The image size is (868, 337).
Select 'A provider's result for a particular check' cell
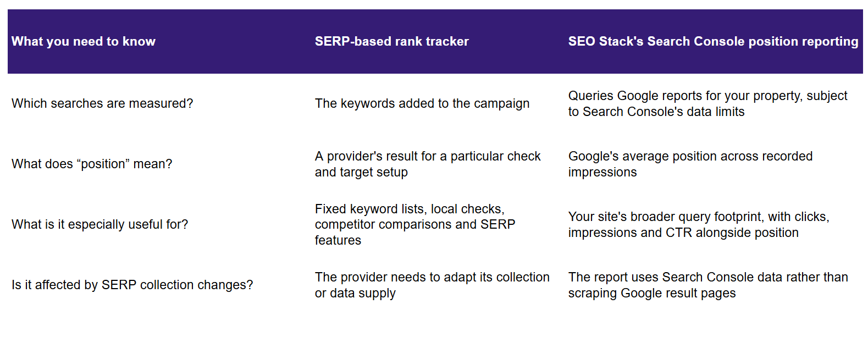(428, 164)
